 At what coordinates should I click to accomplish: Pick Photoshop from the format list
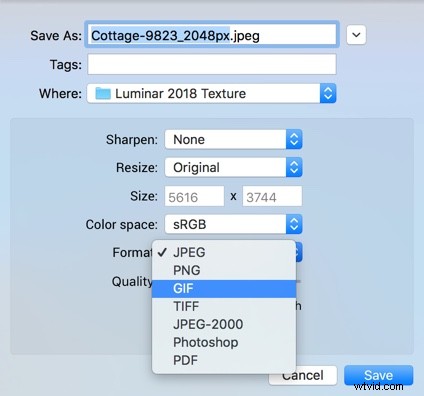click(x=224, y=342)
